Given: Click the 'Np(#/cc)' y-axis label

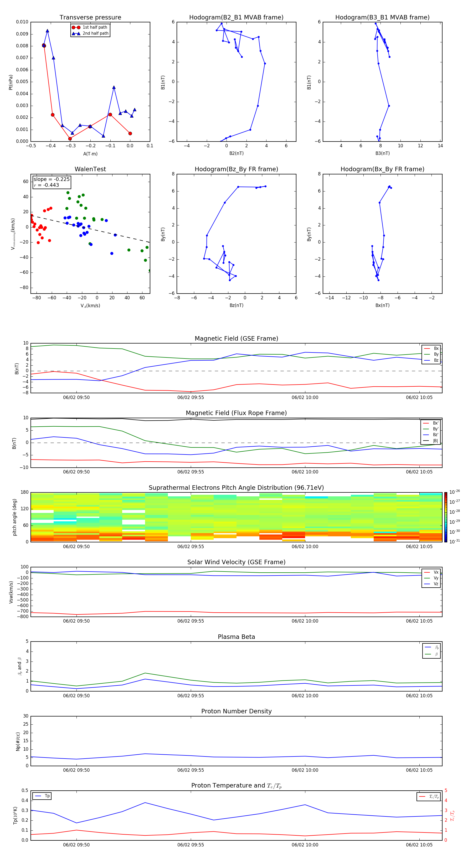Looking at the screenshot, I should [18, 741].
